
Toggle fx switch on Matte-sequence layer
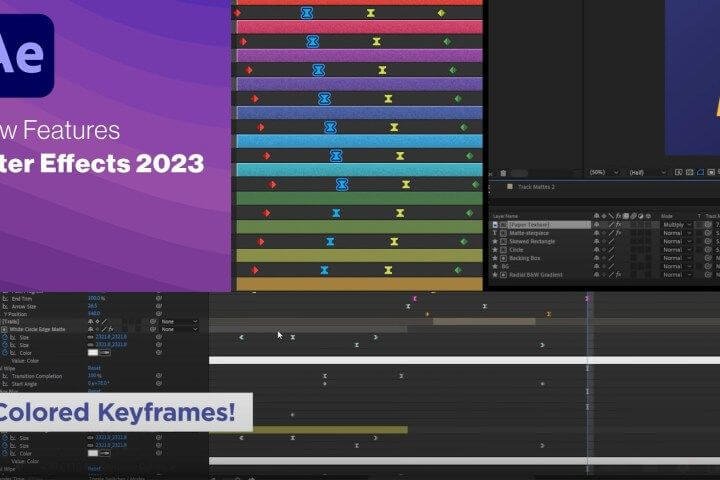[x=619, y=233]
